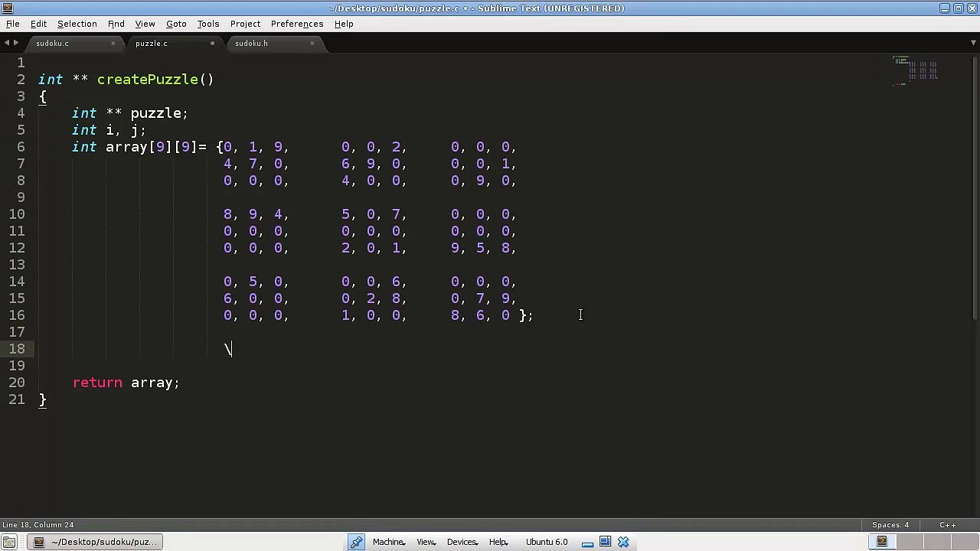Screen dimensions: 980x551
Task: Click the createPuzzle function name
Action: (x=147, y=80)
